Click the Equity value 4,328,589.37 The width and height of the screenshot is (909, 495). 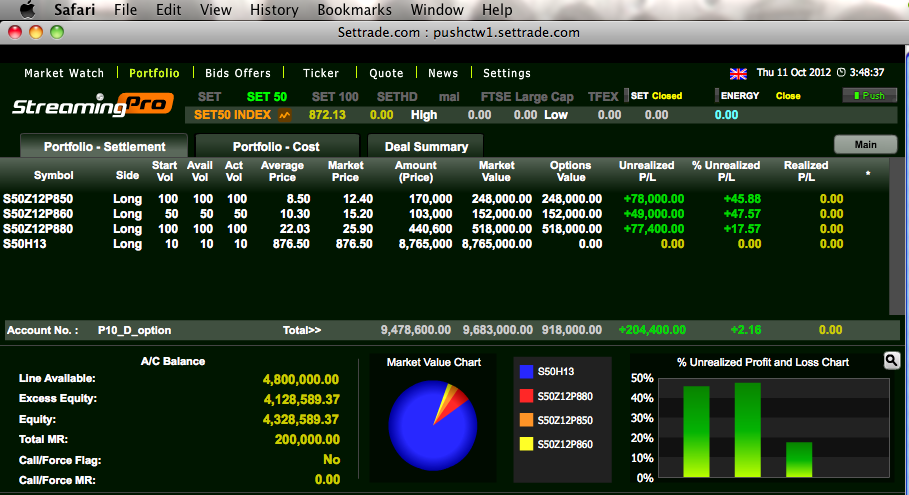[x=301, y=420]
